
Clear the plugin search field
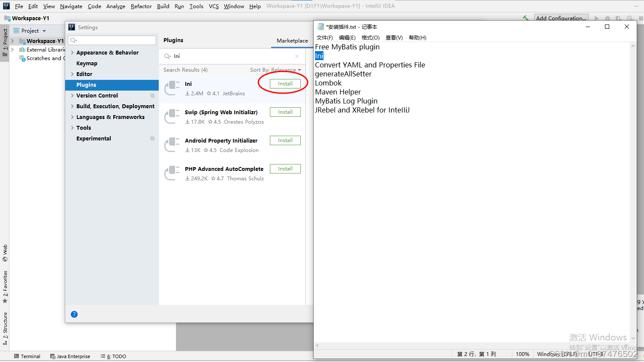(x=297, y=56)
